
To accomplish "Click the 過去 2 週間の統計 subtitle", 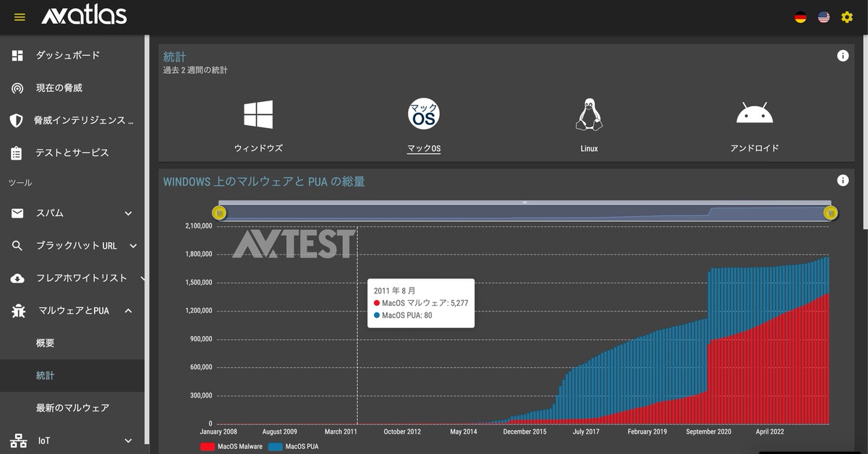I will click(x=195, y=70).
